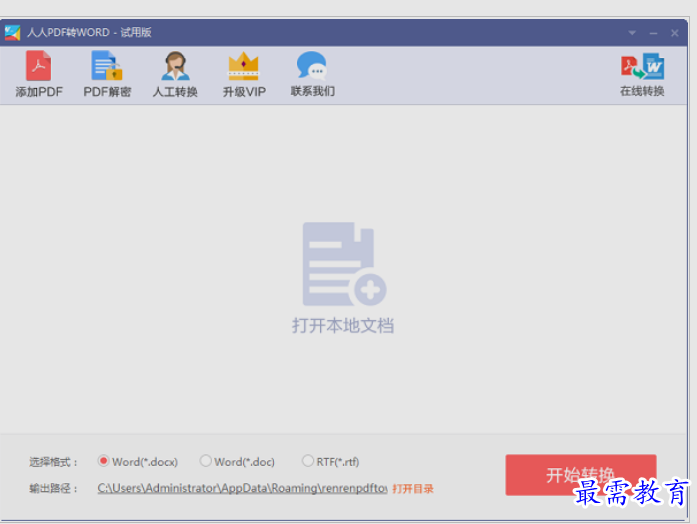Minimize the 人人PDF转WORD window
The image size is (697, 524).
coord(653,33)
